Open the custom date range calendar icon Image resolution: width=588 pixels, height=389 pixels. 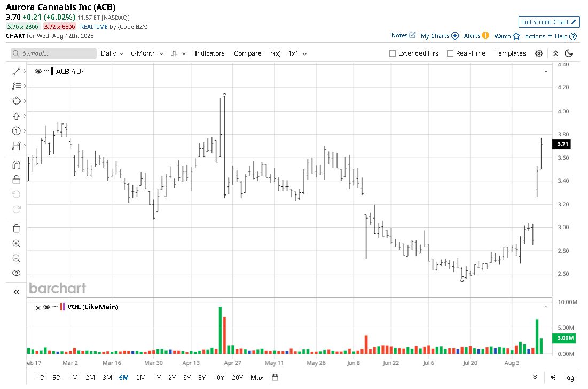point(275,377)
